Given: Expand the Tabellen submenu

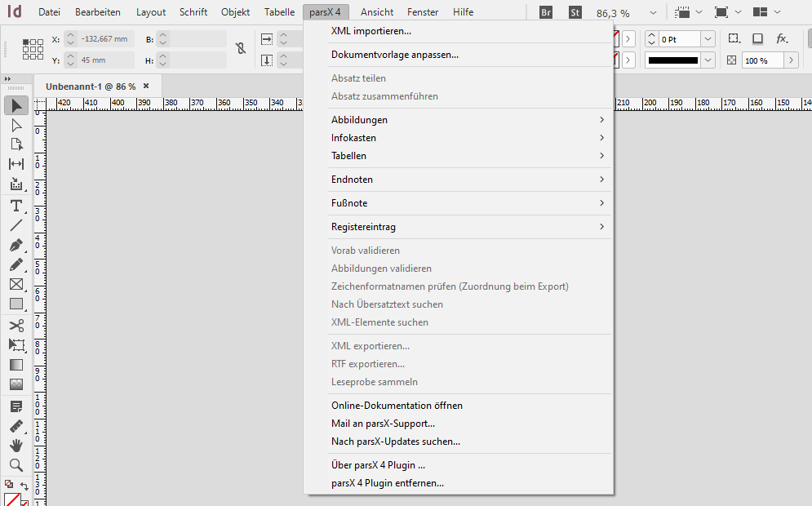Looking at the screenshot, I should [469, 156].
